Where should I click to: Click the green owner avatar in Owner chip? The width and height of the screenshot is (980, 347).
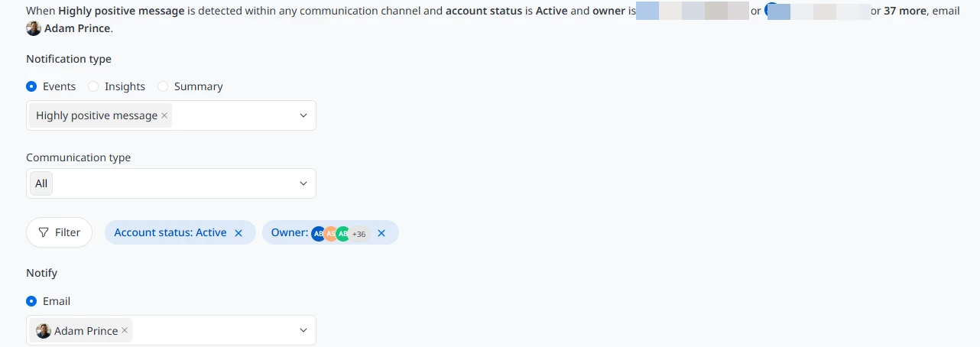click(342, 233)
